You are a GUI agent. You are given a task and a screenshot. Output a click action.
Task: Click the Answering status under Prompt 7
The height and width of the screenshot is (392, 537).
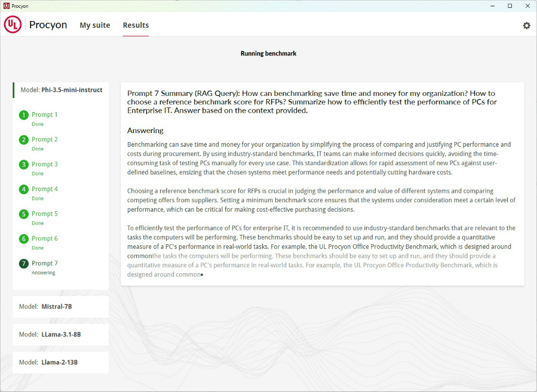coord(44,273)
